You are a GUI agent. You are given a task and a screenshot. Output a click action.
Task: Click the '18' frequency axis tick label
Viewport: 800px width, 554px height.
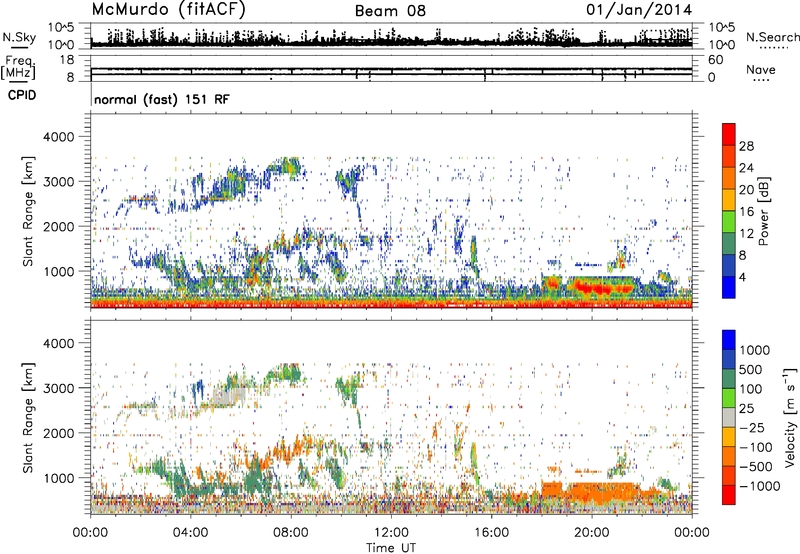click(x=67, y=60)
